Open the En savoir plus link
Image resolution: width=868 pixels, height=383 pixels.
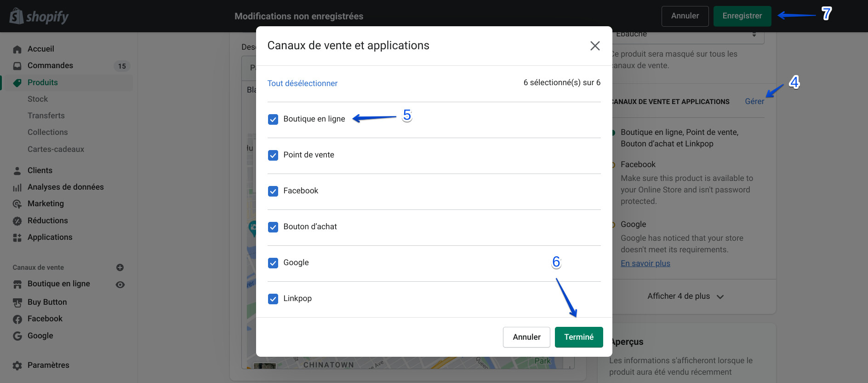tap(645, 263)
